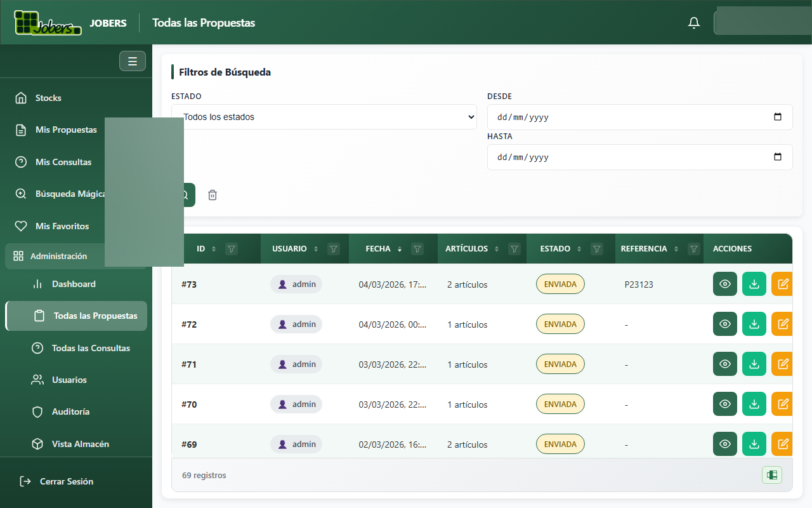Click the filter icon in Referencia column
This screenshot has width=812, height=508.
(x=694, y=249)
